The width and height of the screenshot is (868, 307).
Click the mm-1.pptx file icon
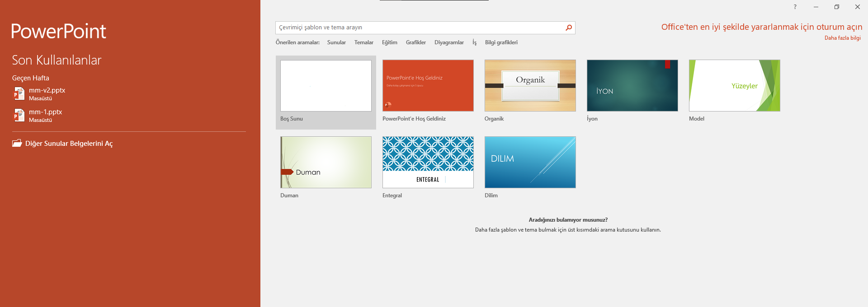19,115
